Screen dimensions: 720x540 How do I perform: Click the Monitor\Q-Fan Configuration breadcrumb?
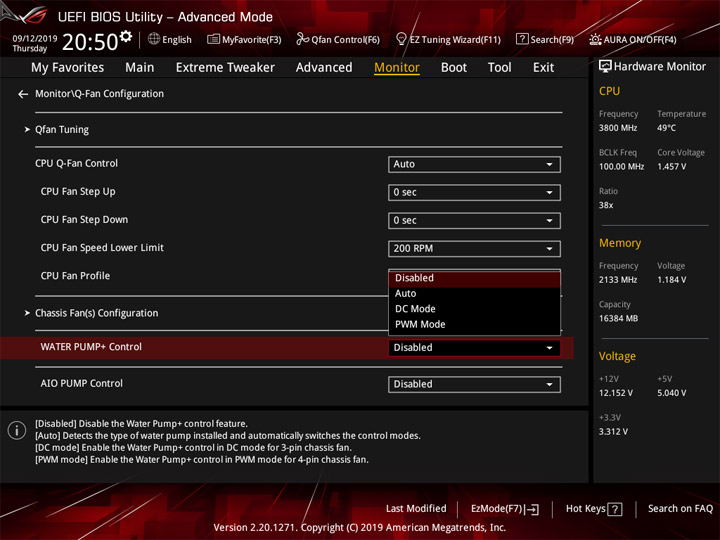99,94
